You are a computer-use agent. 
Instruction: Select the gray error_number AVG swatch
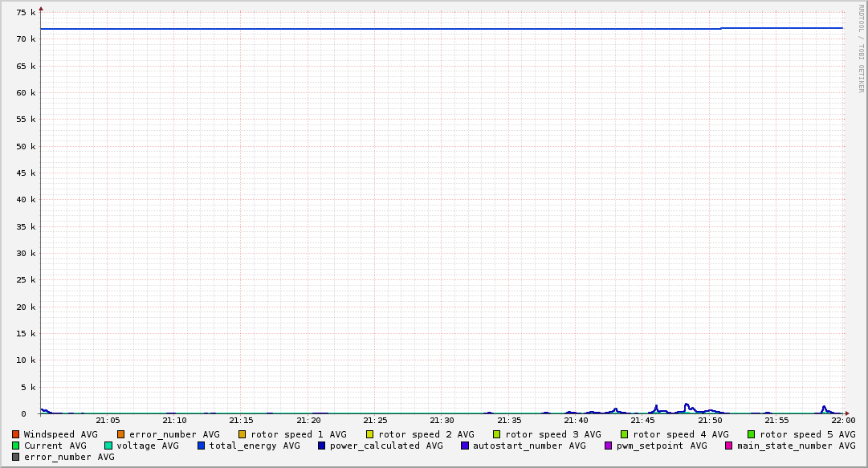(16, 457)
